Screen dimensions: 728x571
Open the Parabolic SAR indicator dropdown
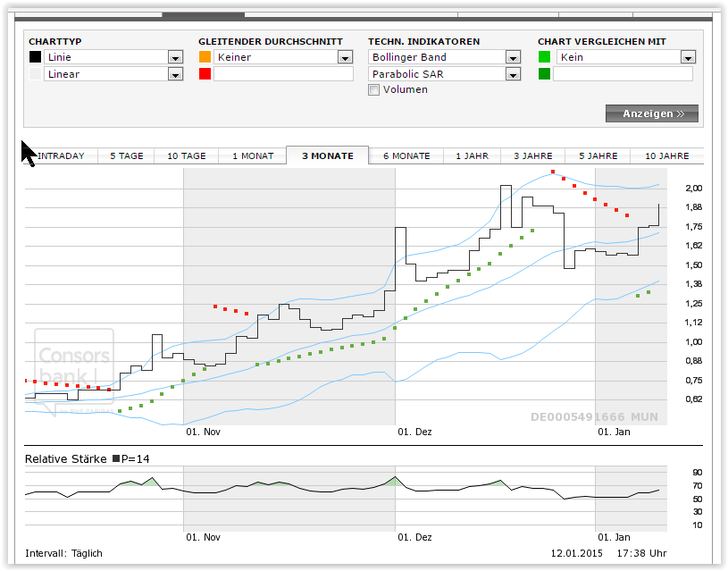(444, 74)
